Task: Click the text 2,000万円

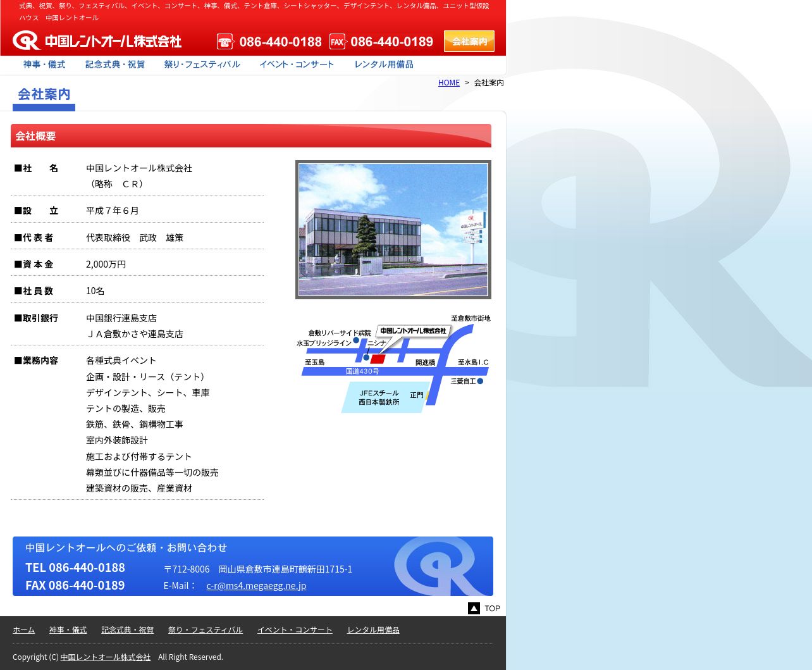Action: [106, 264]
